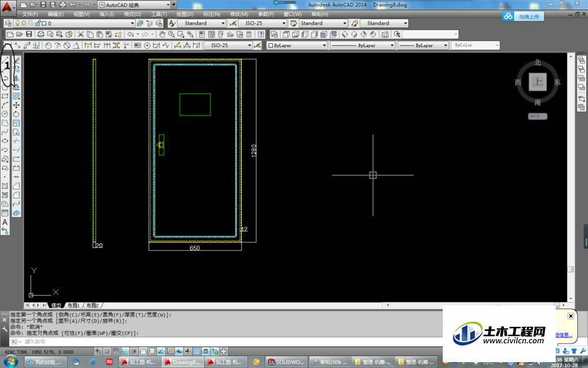Click the 北 north label on ViewCube
This screenshot has width=588, height=368.
[538, 62]
